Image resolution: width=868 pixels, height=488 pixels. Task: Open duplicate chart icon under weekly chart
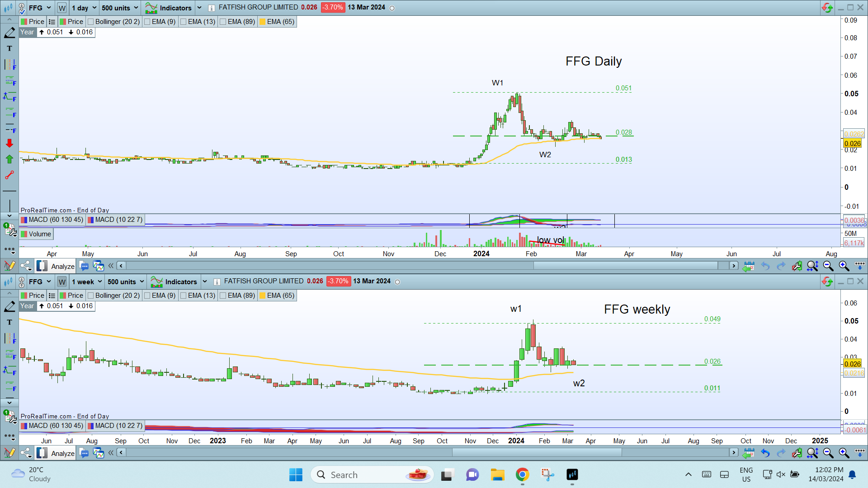[x=98, y=453]
